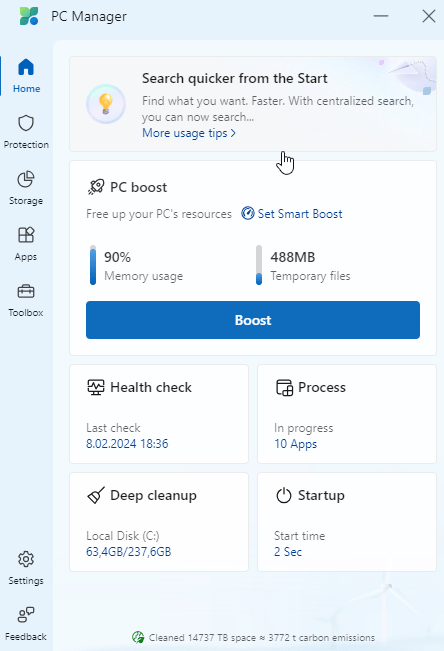Image resolution: width=444 pixels, height=651 pixels.
Task: Go to the Storage pie chart icon
Action: coord(26,179)
